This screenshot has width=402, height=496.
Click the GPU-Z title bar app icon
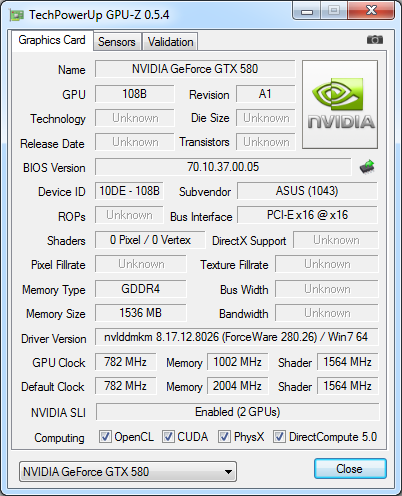pyautogui.click(x=17, y=15)
